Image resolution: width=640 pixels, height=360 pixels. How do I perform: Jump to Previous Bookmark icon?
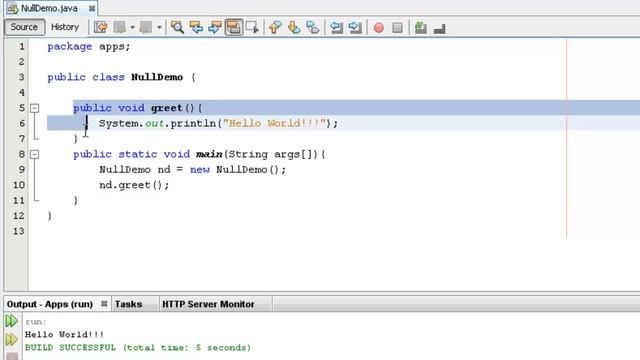[275, 27]
